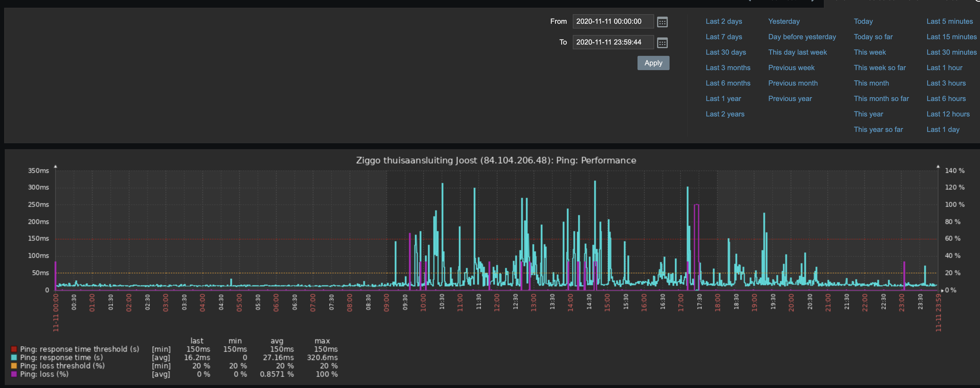Select the Last 2 days range
Image resolution: width=980 pixels, height=388 pixels.
tap(724, 21)
